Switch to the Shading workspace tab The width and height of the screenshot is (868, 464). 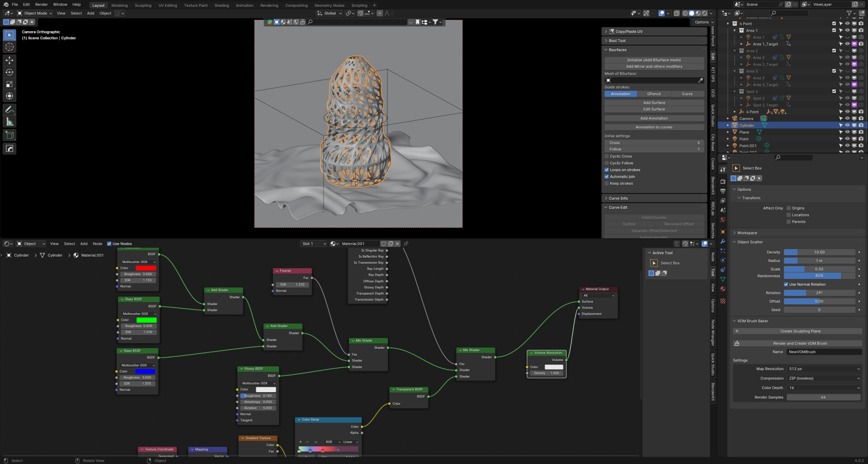coord(221,5)
